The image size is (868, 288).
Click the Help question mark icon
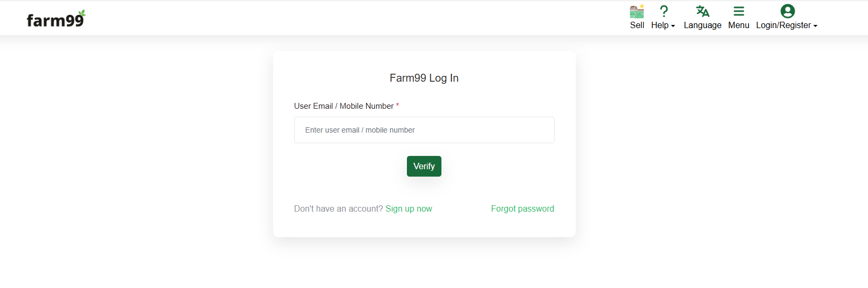[663, 11]
